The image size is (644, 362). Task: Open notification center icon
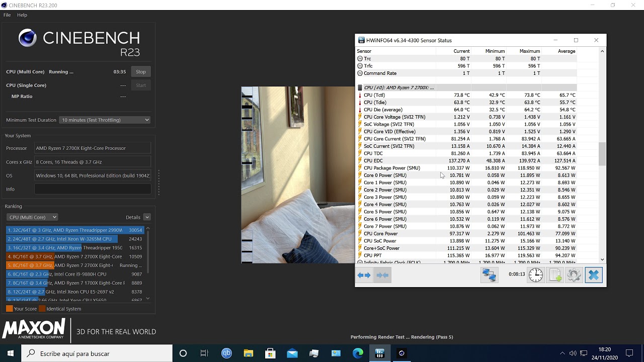point(629,353)
